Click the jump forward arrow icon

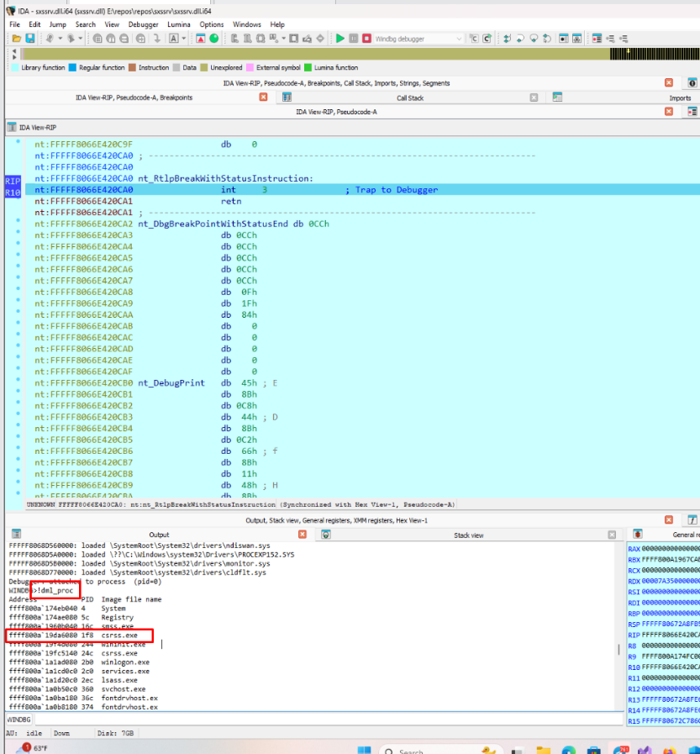[71, 39]
